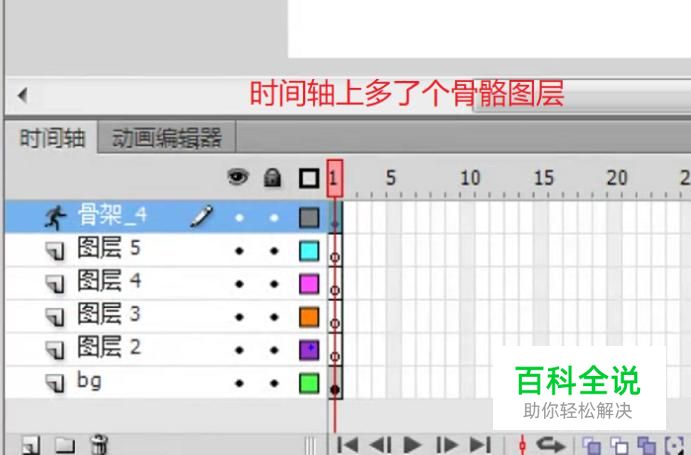Play the timeline animation
Viewport: 691px width, 455px height.
coord(412,445)
